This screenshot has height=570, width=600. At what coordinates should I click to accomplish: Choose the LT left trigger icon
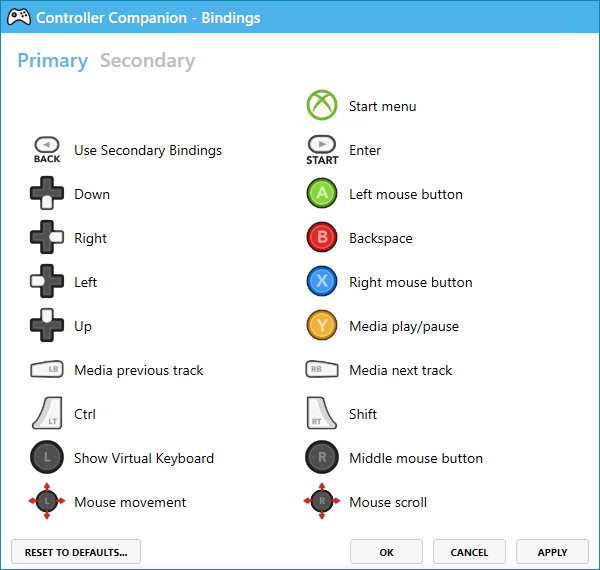tap(47, 414)
